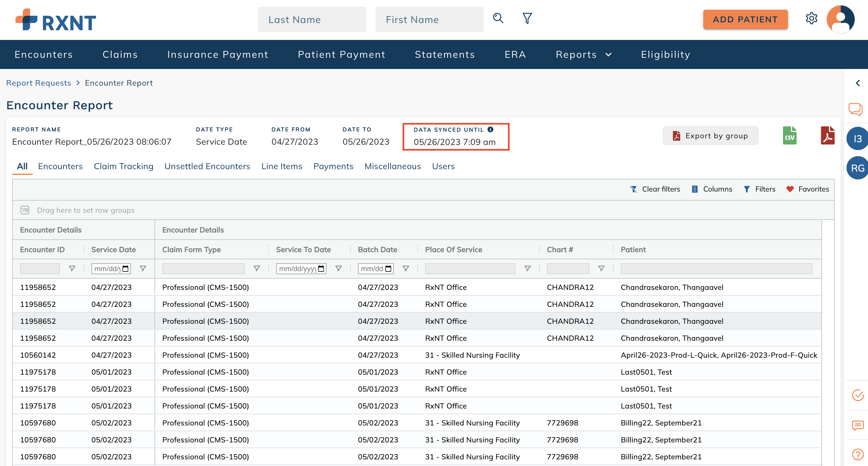
Task: Click the Last Name input field
Action: coord(312,19)
